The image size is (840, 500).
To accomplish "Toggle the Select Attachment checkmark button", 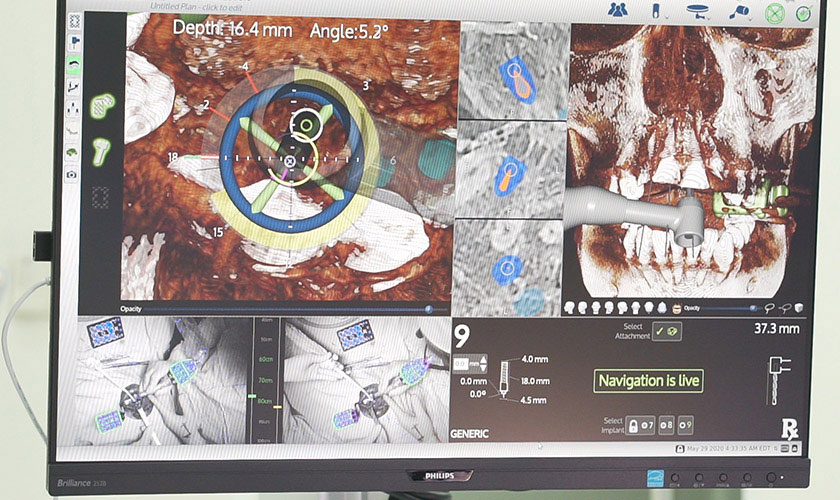I will pyautogui.click(x=667, y=332).
